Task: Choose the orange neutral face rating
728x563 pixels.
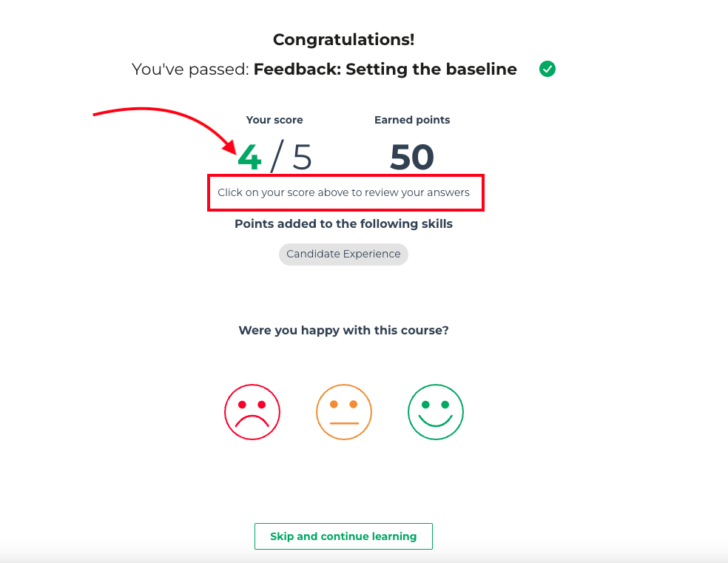Action: click(x=344, y=412)
